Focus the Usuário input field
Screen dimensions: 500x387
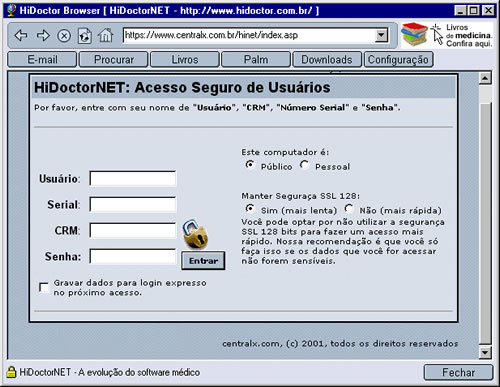pos(133,179)
